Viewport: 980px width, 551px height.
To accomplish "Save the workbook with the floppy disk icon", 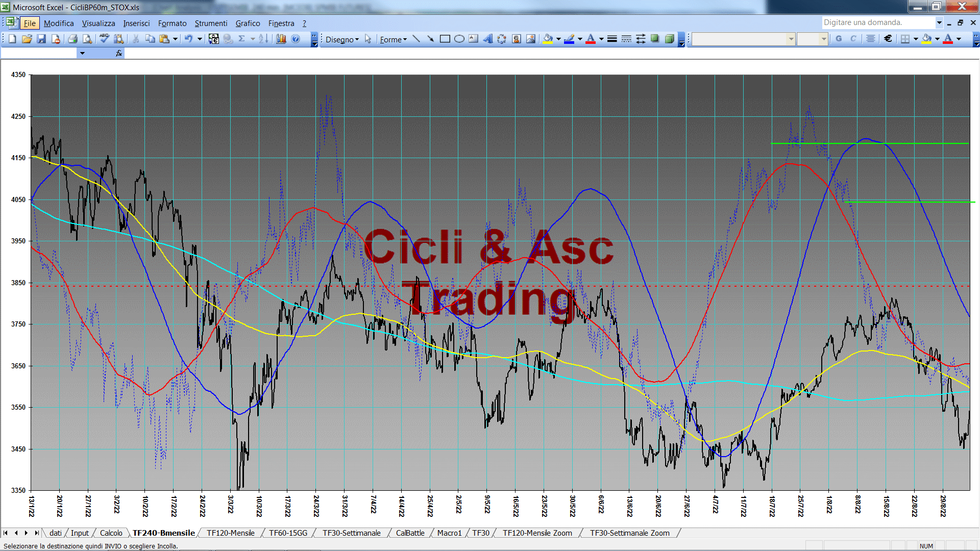I will point(41,39).
